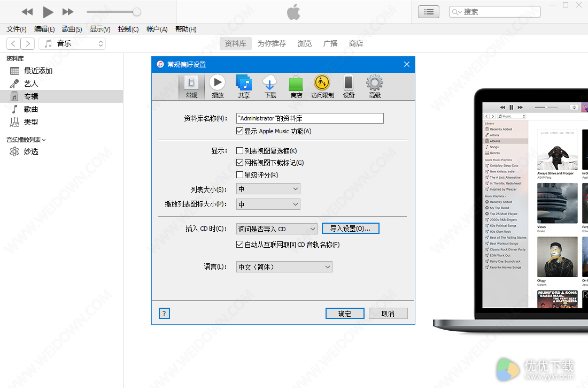Edit the 资料库名称 text field

tap(310, 118)
